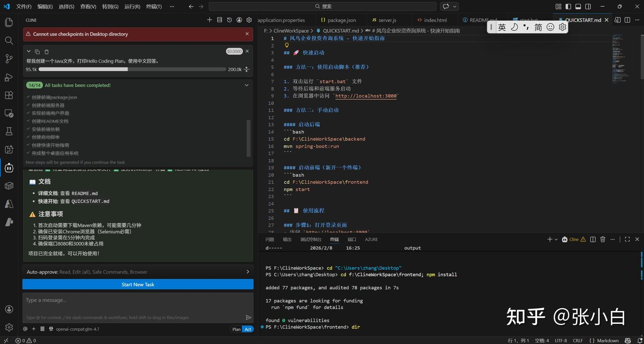Start a new Cline task with plus icon

pos(209,20)
